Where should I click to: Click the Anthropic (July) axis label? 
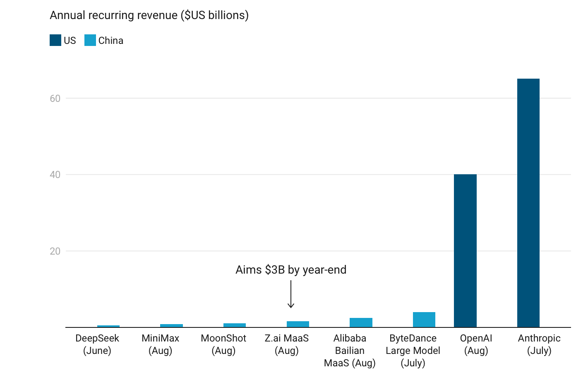[539, 344]
